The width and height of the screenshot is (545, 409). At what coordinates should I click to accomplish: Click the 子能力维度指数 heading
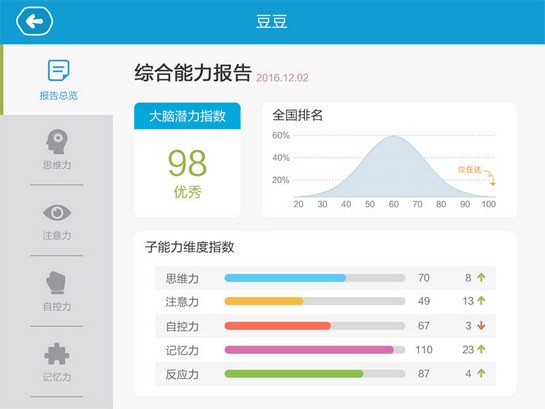pyautogui.click(x=190, y=247)
